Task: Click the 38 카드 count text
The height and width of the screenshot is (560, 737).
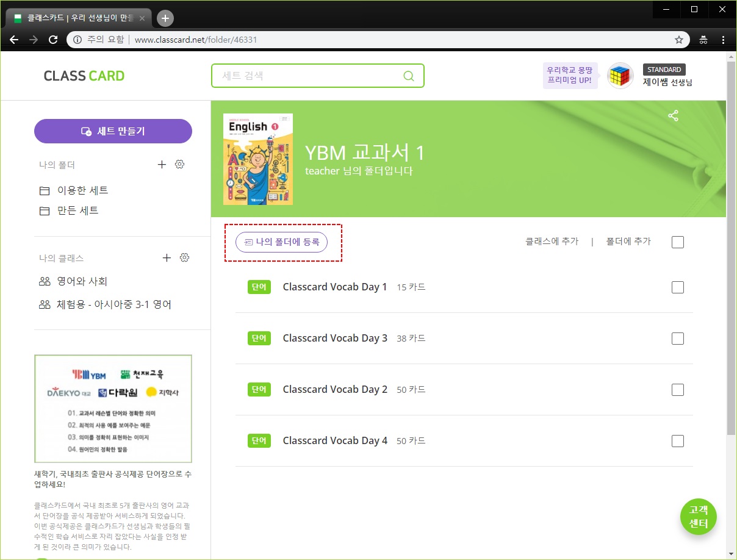Action: coord(411,338)
